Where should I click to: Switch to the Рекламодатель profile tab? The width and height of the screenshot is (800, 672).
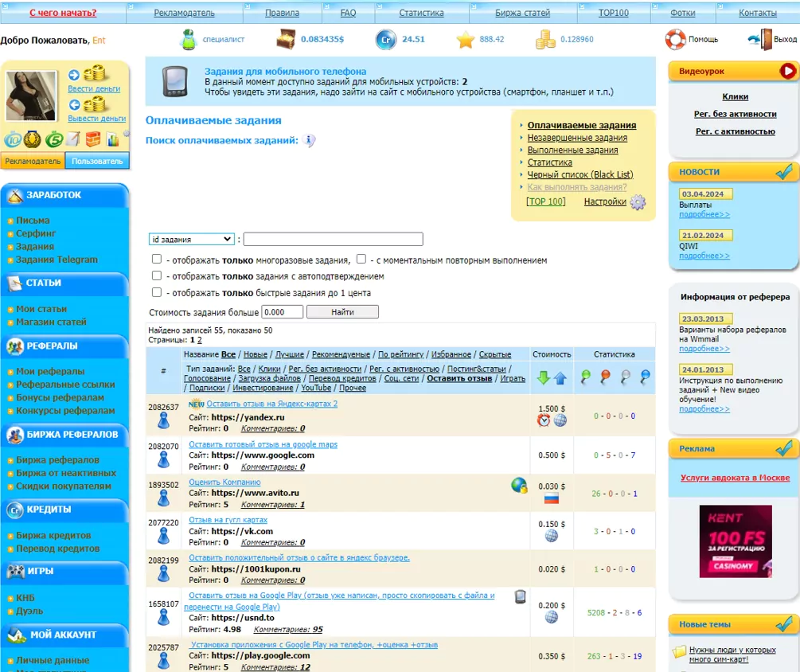click(33, 161)
